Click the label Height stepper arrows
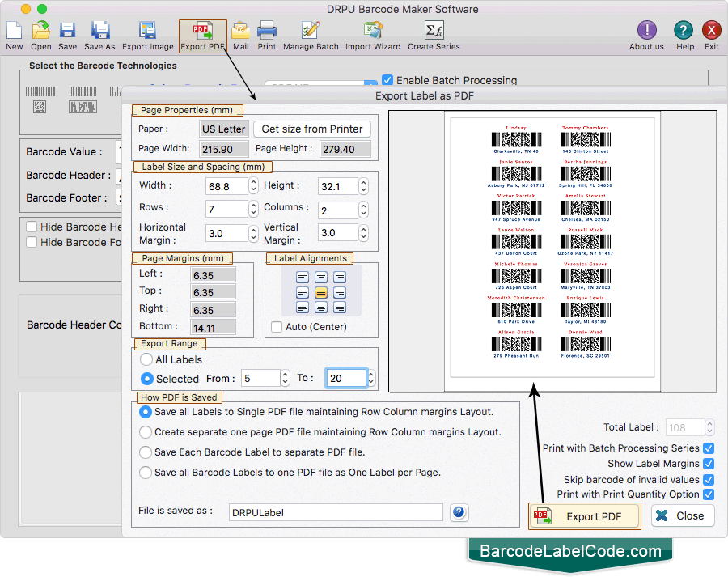The height and width of the screenshot is (577, 728). 363,186
